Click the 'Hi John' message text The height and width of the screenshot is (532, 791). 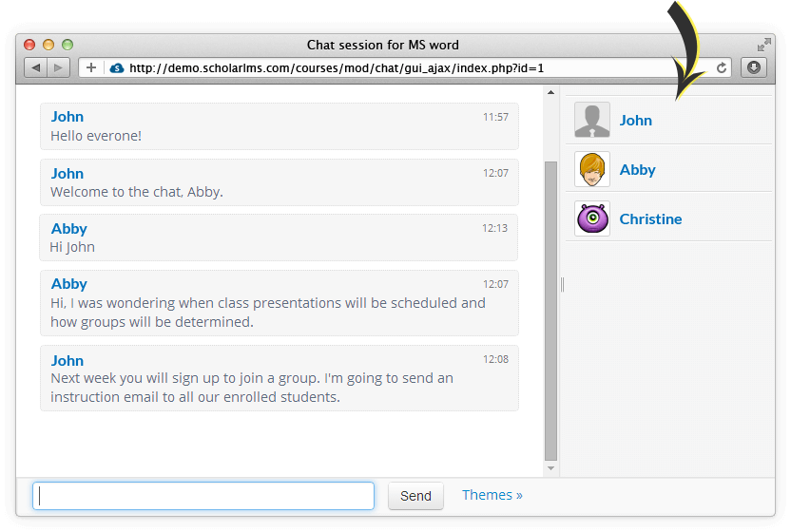(72, 247)
